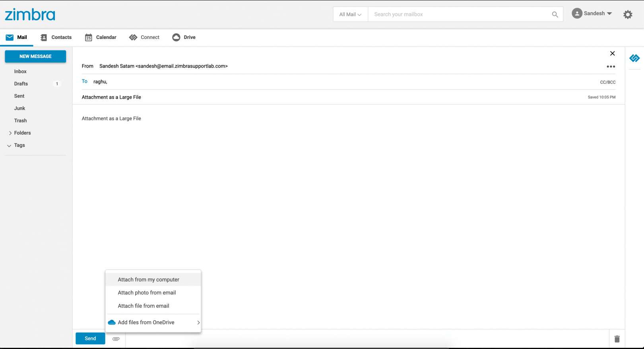Show the CC/BCC fields
The image size is (644, 349).
[x=607, y=82]
